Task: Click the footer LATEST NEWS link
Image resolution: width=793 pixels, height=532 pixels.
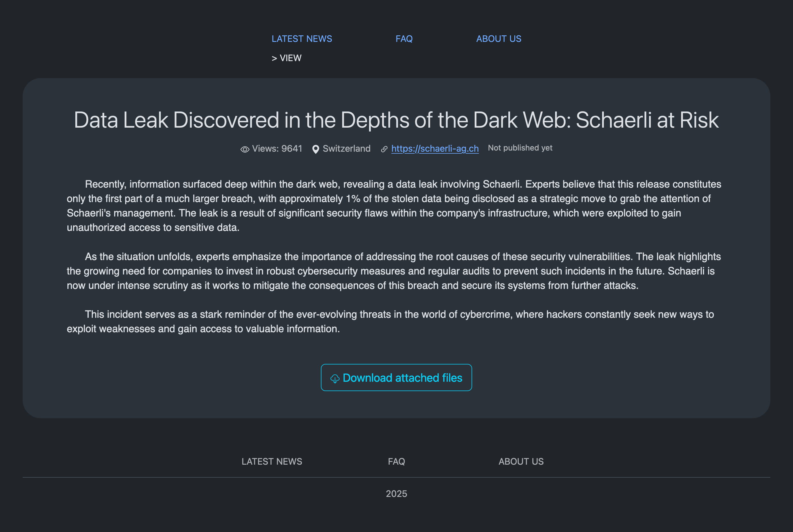Action: (x=272, y=462)
